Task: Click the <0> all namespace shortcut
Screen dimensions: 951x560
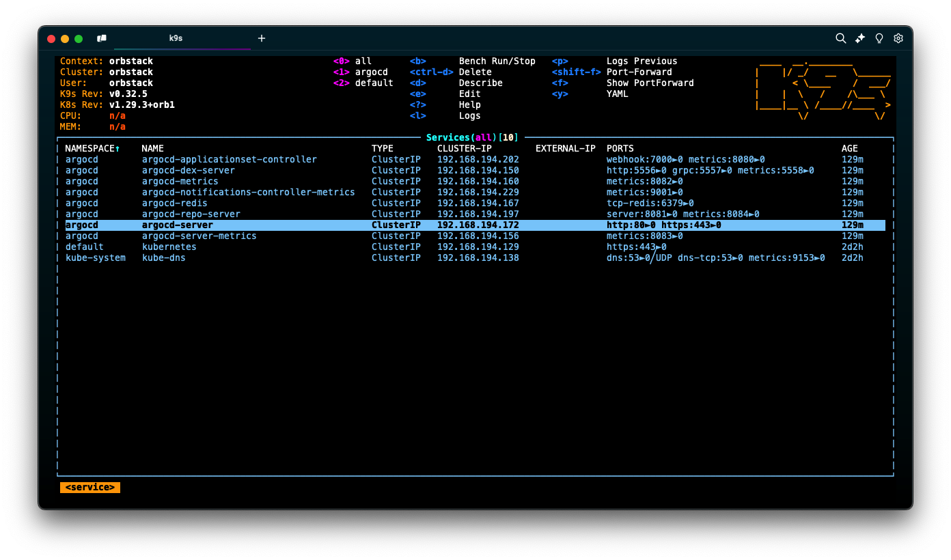Action: (x=353, y=61)
